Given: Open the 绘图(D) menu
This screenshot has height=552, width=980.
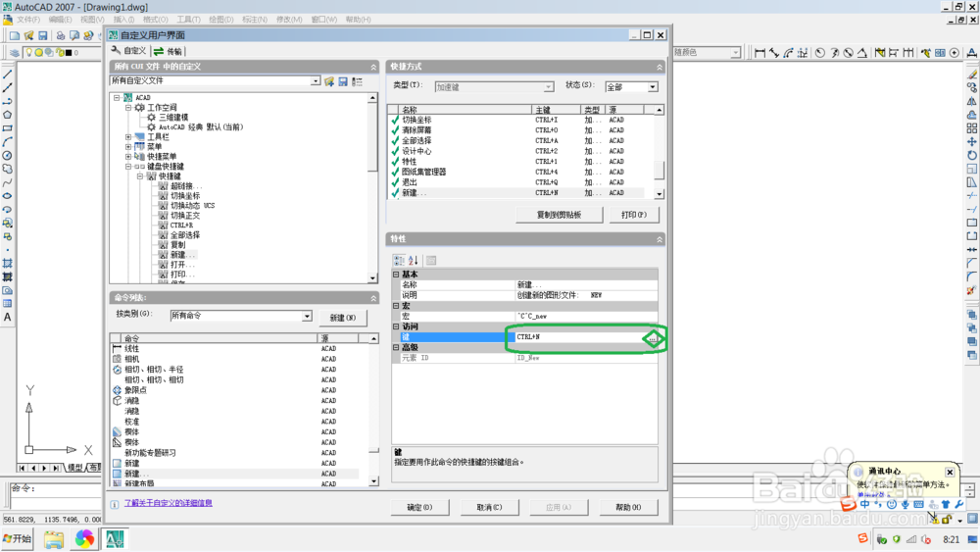Looking at the screenshot, I should click(220, 20).
